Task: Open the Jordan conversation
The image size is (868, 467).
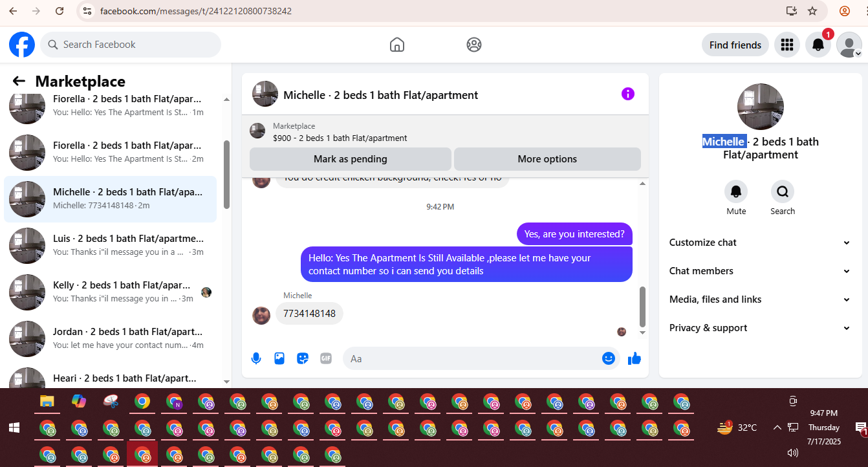Action: click(110, 339)
